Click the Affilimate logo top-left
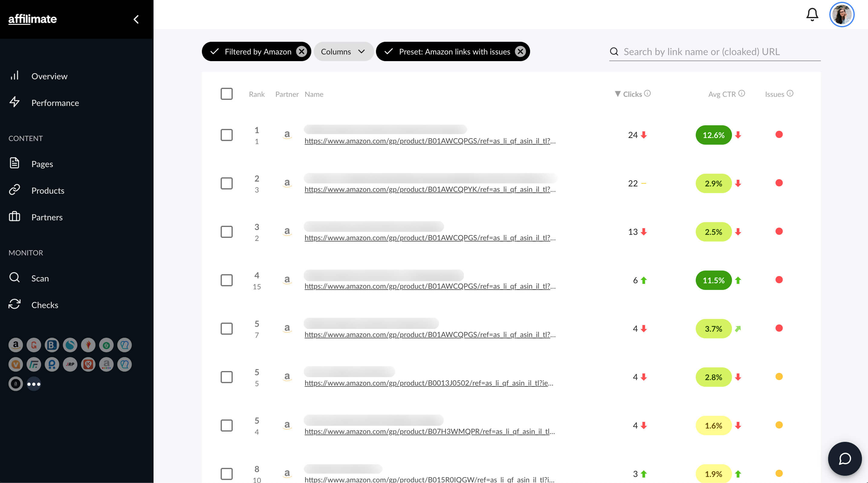Viewport: 868px width, 483px height. tap(33, 19)
